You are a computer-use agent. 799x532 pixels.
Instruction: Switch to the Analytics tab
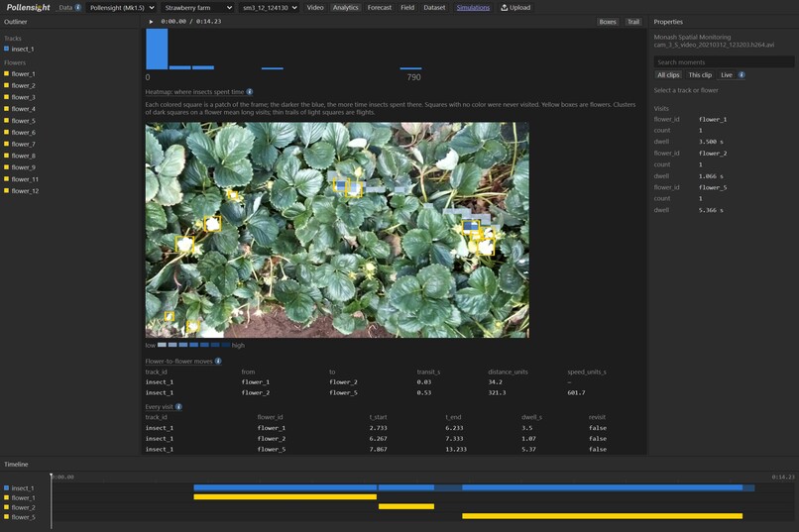tap(345, 8)
